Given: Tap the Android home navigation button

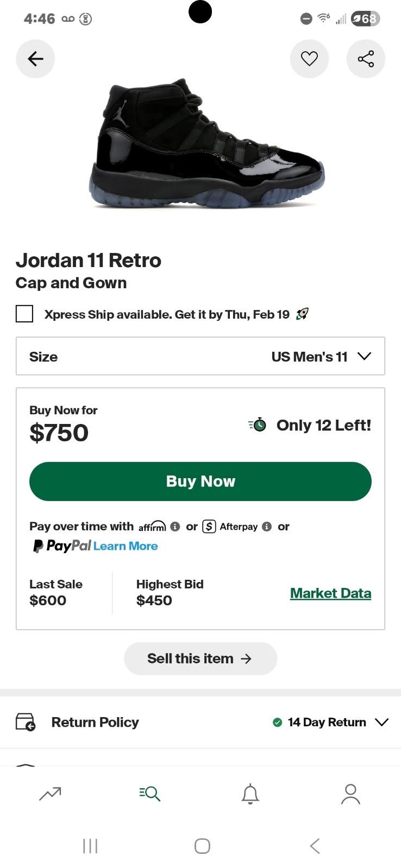Looking at the screenshot, I should pyautogui.click(x=202, y=846).
